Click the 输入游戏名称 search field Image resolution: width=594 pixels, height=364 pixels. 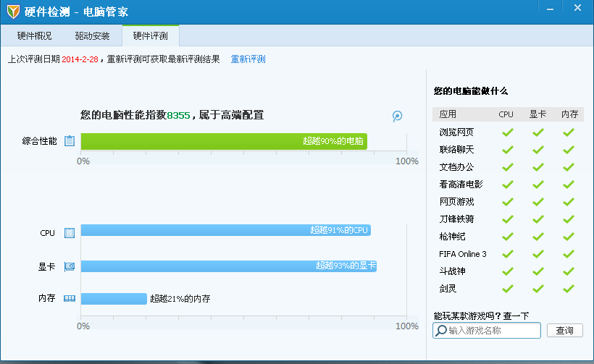pyautogui.click(x=493, y=331)
